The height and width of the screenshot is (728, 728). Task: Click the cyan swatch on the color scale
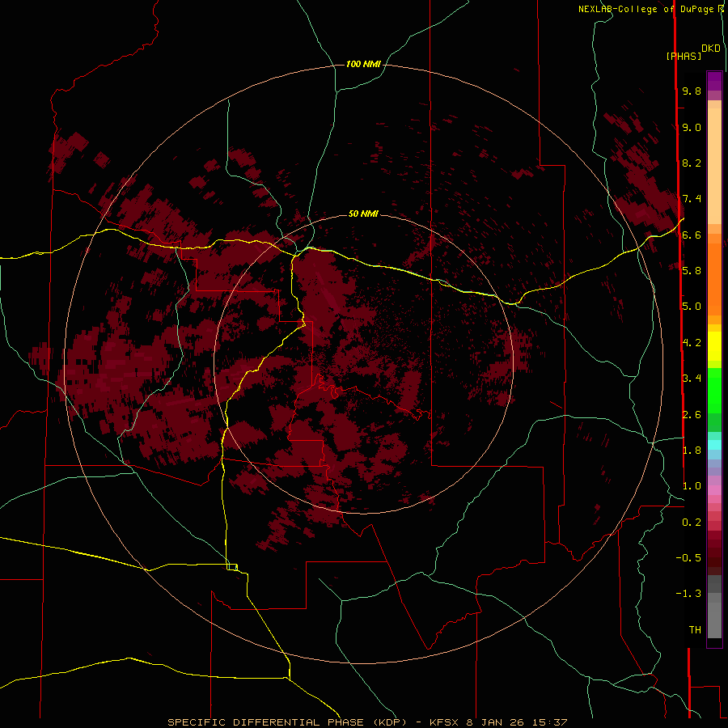click(714, 444)
